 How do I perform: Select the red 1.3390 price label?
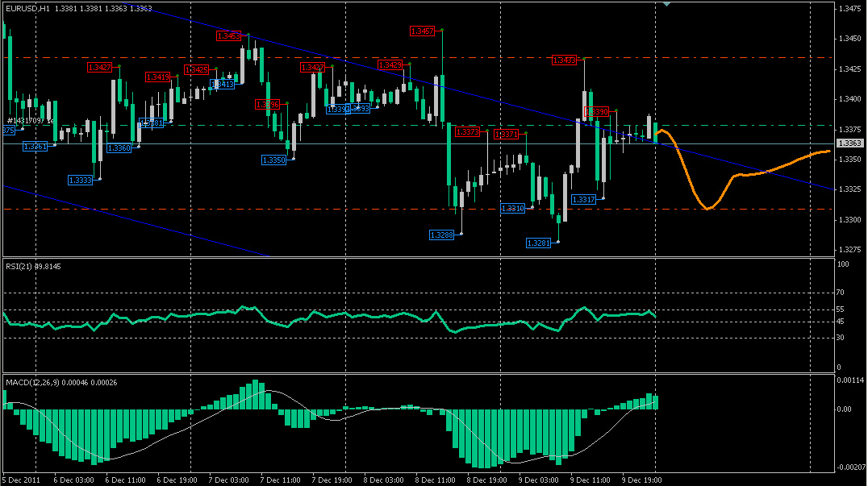coord(597,112)
